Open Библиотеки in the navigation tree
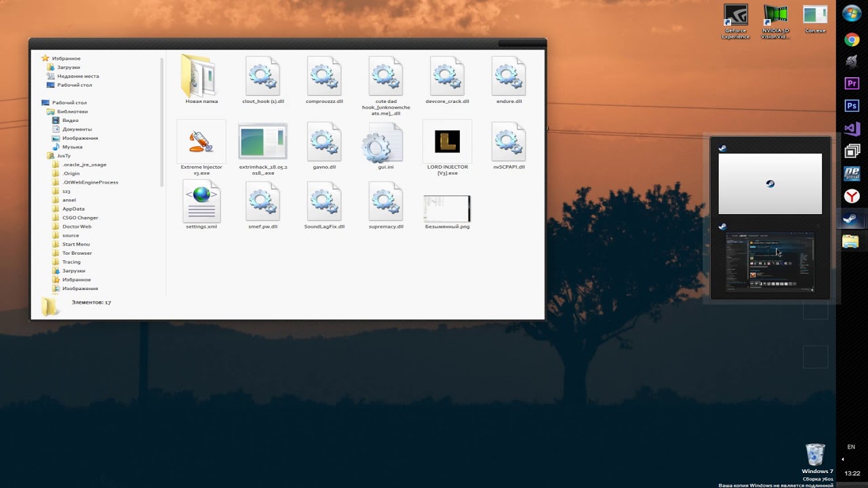This screenshot has width=868, height=488. tap(73, 111)
